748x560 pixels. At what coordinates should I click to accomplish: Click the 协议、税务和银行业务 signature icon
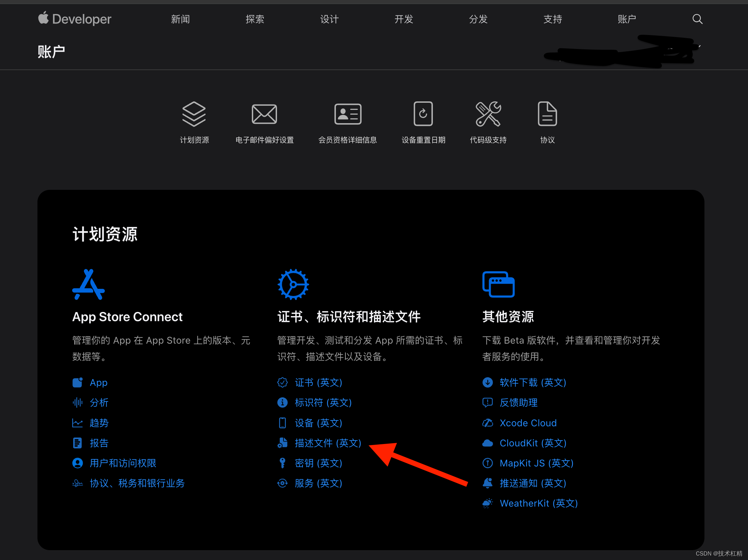(x=78, y=483)
